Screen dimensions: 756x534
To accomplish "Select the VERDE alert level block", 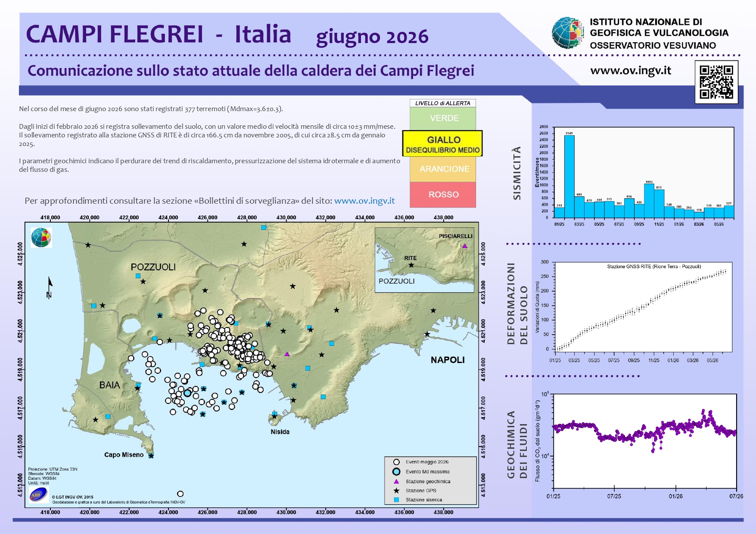I will point(443,118).
